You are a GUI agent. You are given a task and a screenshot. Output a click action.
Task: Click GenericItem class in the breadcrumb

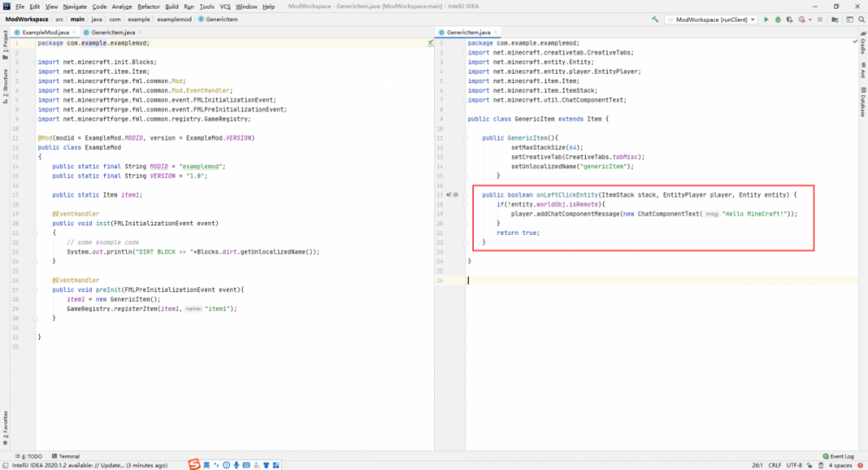tap(218, 19)
